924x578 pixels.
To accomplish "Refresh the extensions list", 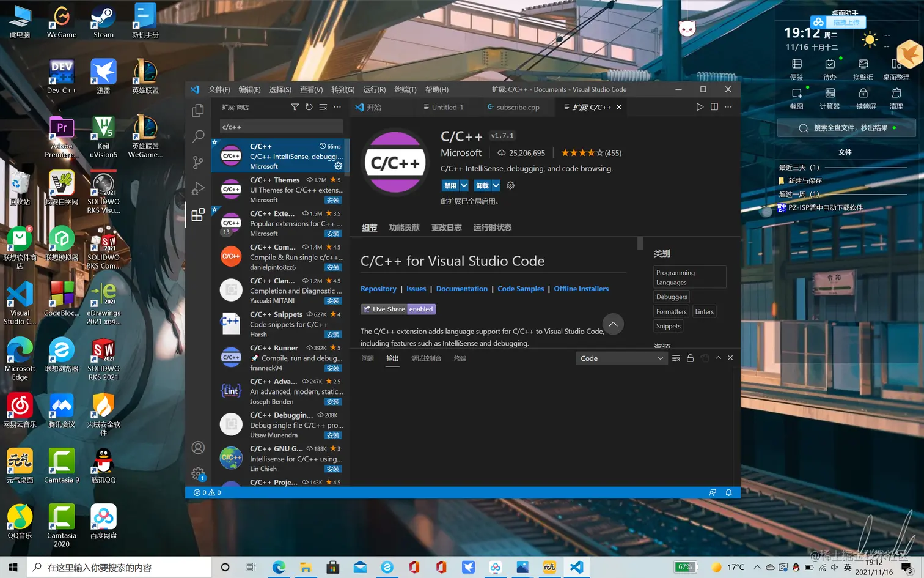I will click(x=309, y=107).
